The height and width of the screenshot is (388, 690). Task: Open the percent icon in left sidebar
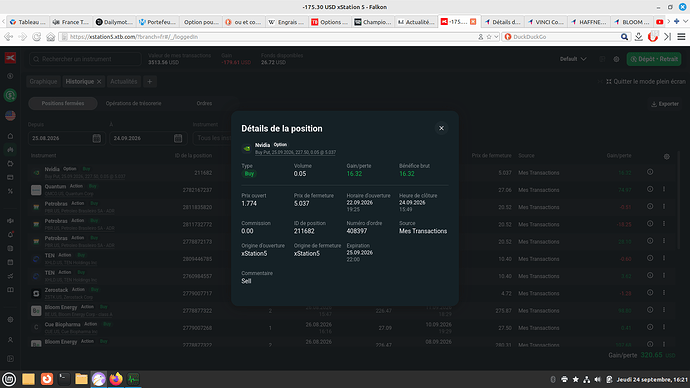(x=10, y=191)
